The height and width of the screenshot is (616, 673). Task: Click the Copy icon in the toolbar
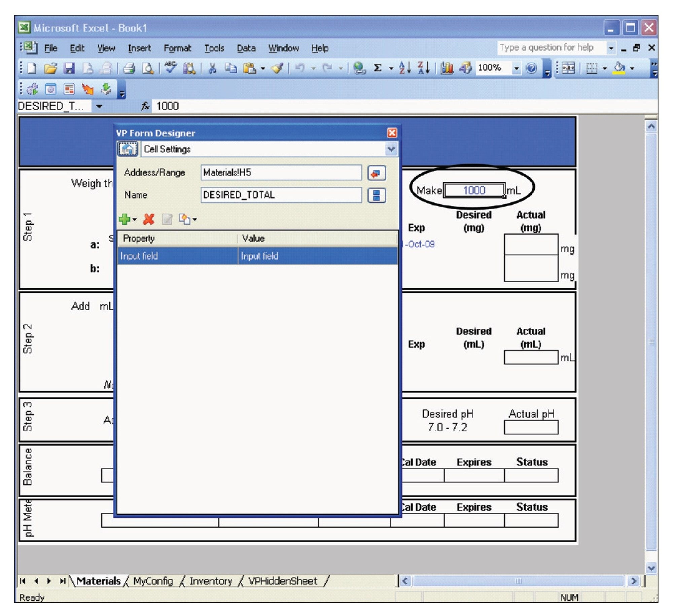point(231,68)
